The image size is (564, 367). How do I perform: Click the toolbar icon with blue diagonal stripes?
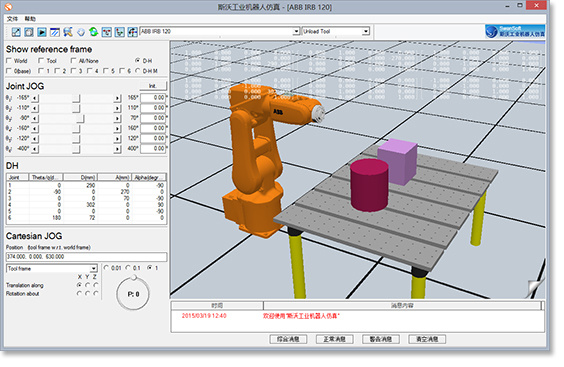point(55,32)
